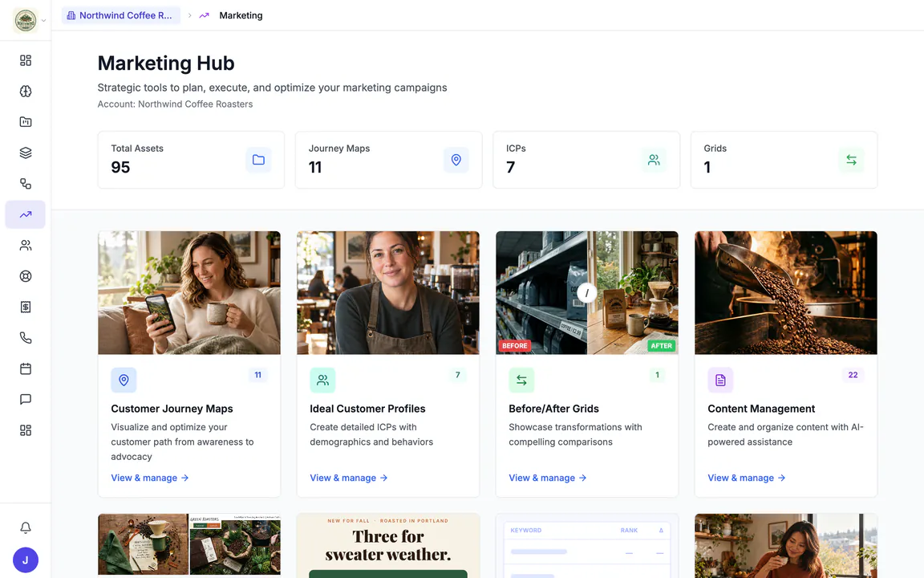Image resolution: width=924 pixels, height=578 pixels.
Task: Open the Customer Journey Maps thumbnail image
Action: pos(189,292)
